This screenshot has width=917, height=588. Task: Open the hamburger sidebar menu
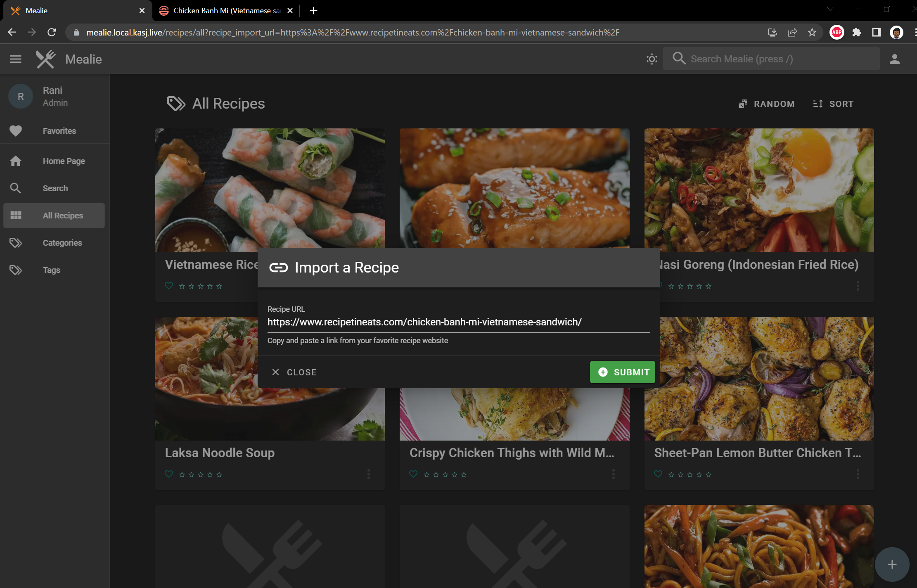(x=16, y=59)
